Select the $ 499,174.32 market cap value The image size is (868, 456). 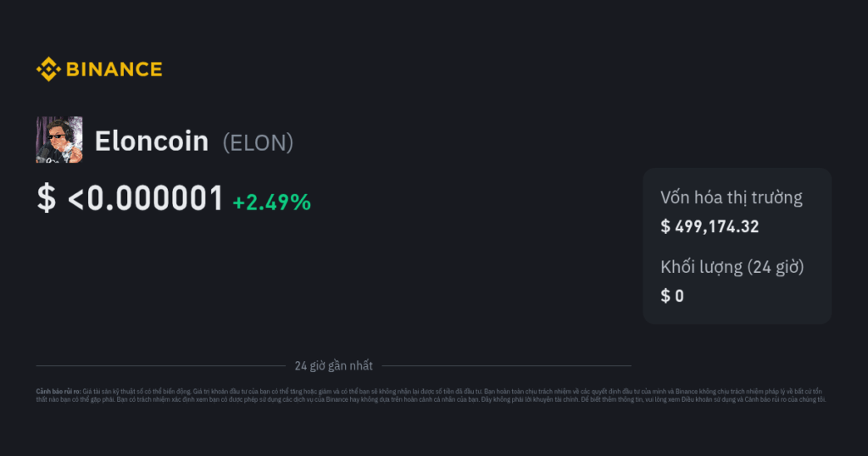[x=709, y=226]
